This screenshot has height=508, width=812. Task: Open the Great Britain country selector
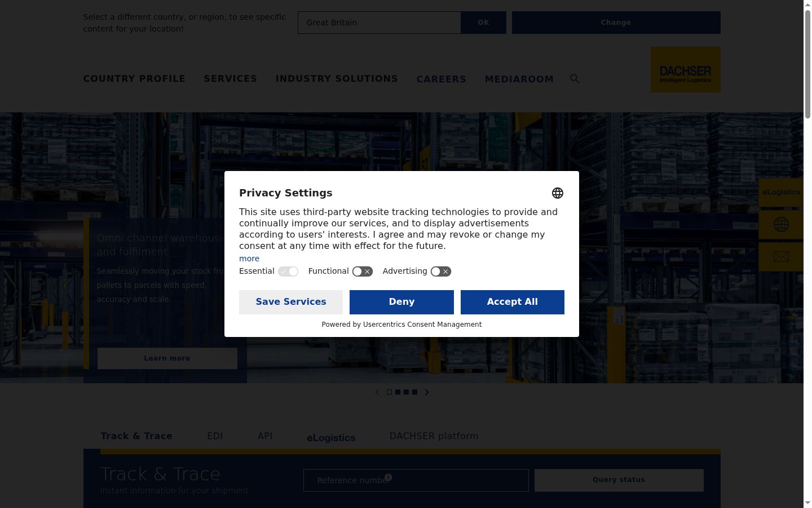(x=379, y=23)
